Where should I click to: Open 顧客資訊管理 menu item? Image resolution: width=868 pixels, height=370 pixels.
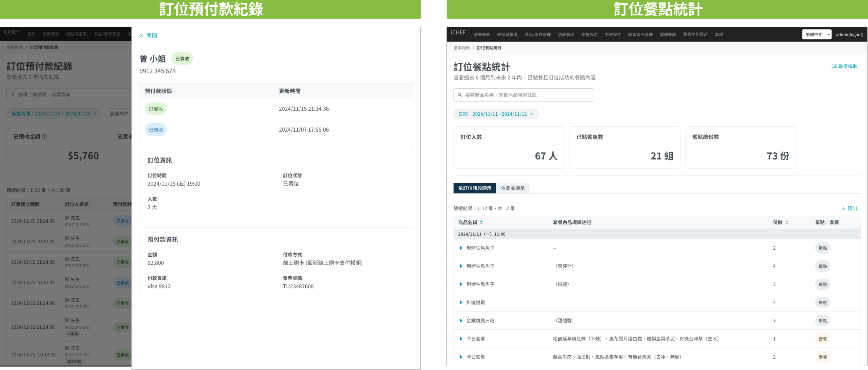click(640, 34)
